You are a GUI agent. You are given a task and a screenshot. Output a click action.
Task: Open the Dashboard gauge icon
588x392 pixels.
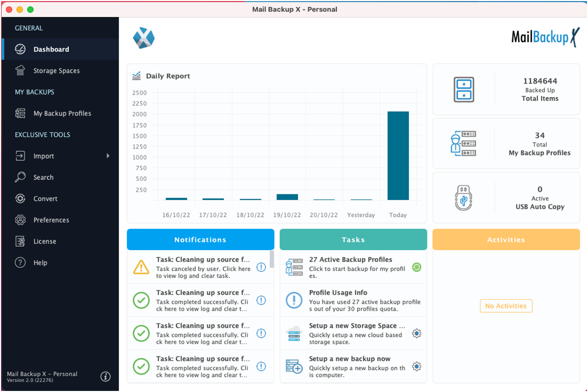point(20,49)
